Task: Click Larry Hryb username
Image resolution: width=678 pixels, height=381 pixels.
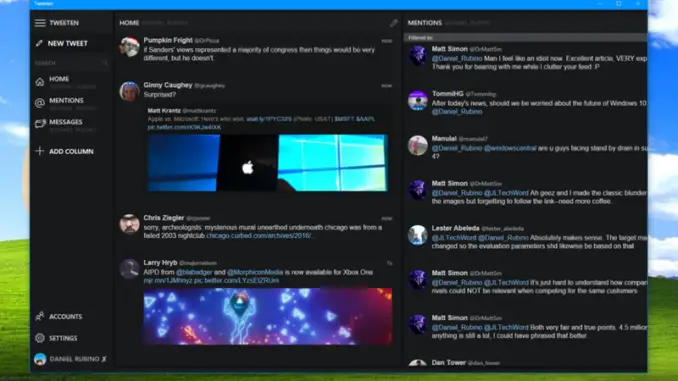Action: (160, 263)
